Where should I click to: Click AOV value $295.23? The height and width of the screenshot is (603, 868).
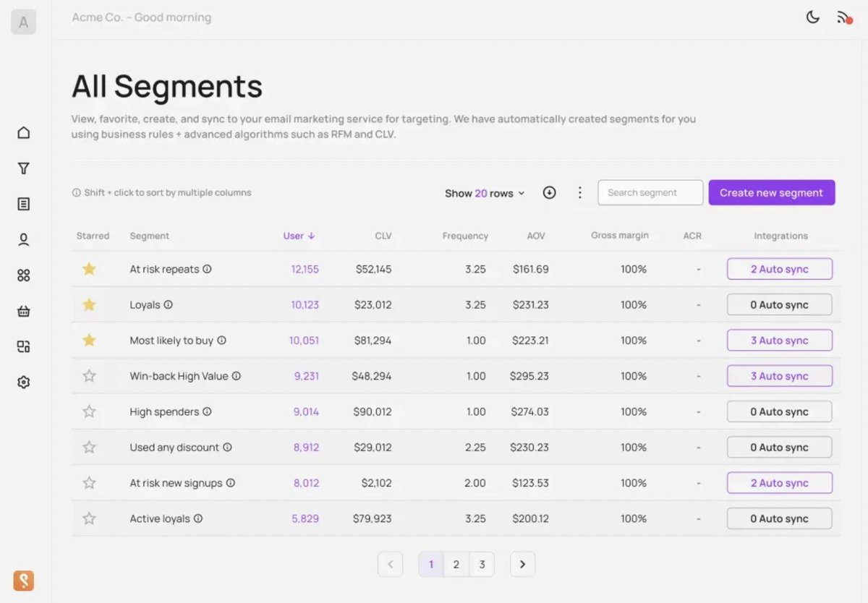pos(529,376)
